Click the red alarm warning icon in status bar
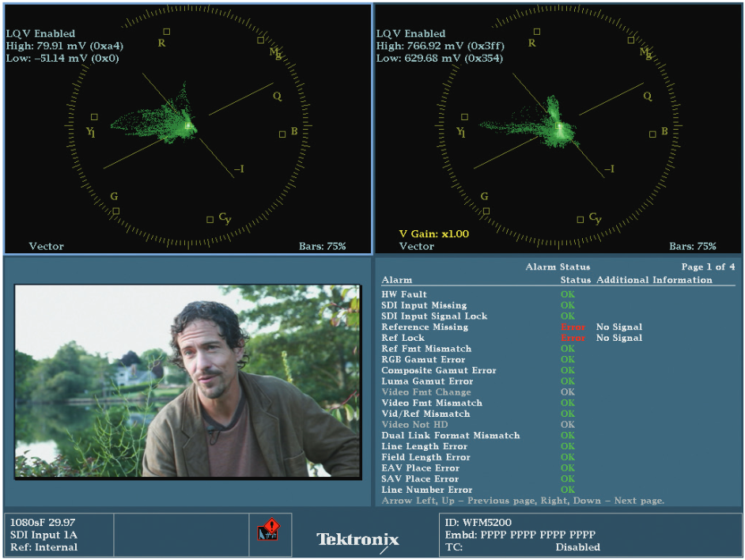 [269, 530]
